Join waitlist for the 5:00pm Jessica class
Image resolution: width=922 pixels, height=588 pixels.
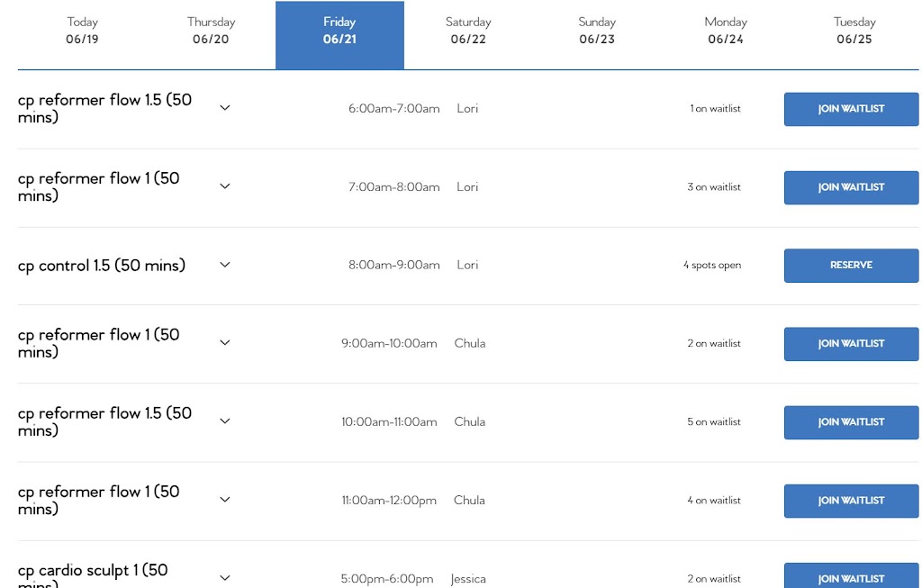click(851, 576)
